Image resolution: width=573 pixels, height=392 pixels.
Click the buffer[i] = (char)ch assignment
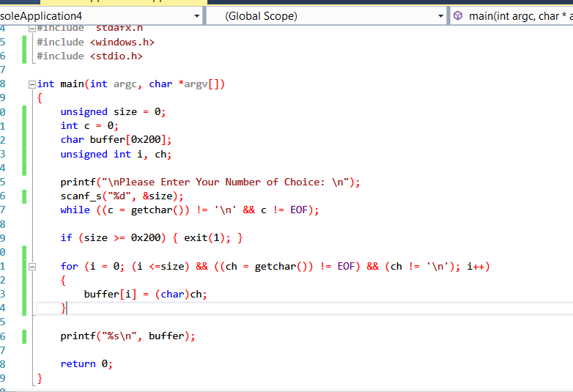[145, 295]
